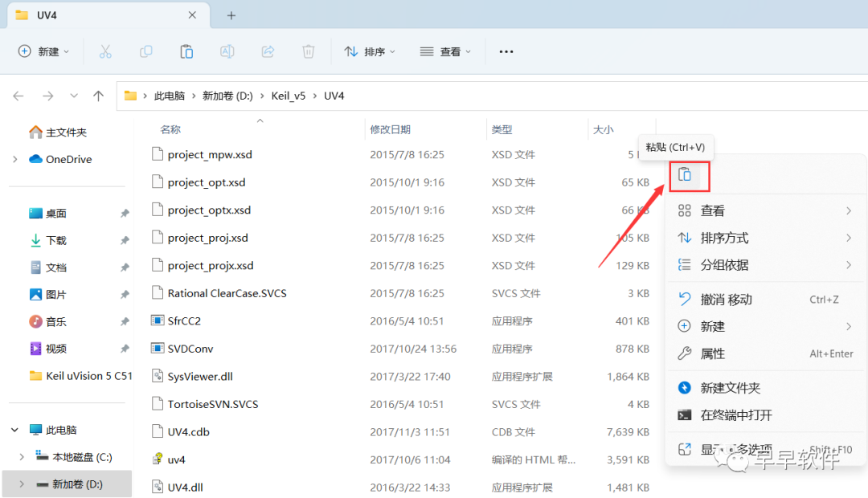Open the 新建 dropdown in toolbar

coord(44,51)
